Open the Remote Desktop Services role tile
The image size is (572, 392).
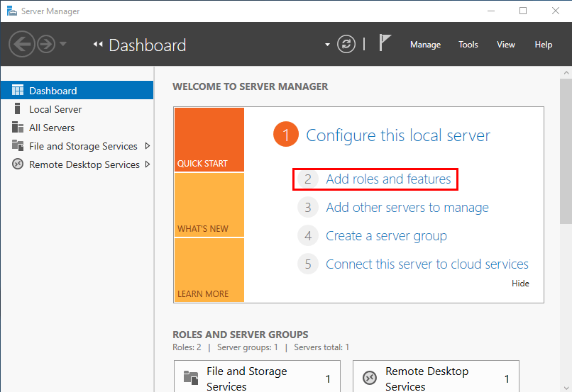[436, 376]
